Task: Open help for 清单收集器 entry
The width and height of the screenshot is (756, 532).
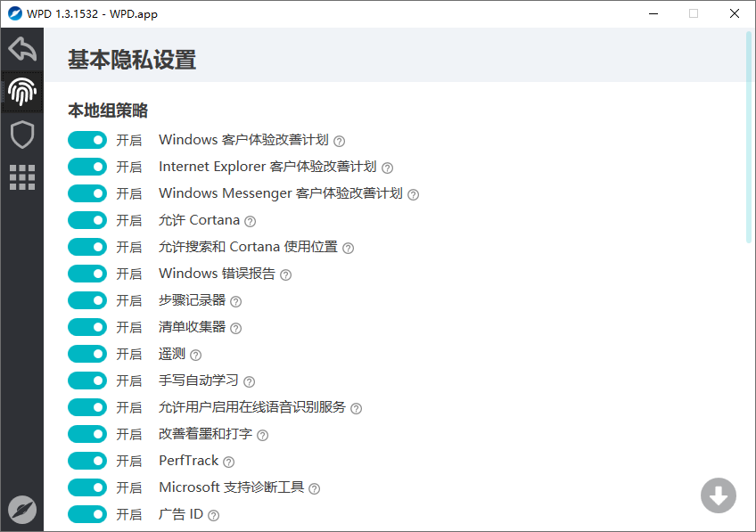Action: (234, 327)
